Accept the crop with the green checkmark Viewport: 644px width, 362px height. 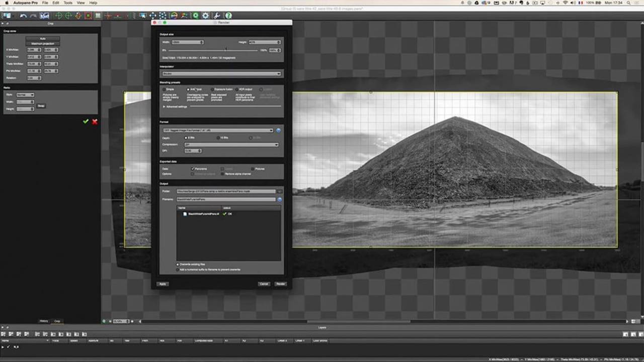tap(86, 121)
